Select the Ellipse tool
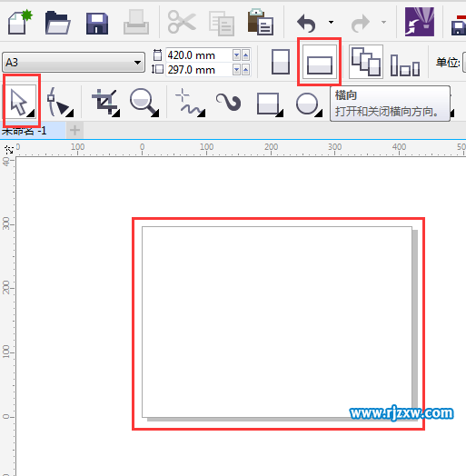This screenshot has height=476, width=466. click(x=309, y=104)
